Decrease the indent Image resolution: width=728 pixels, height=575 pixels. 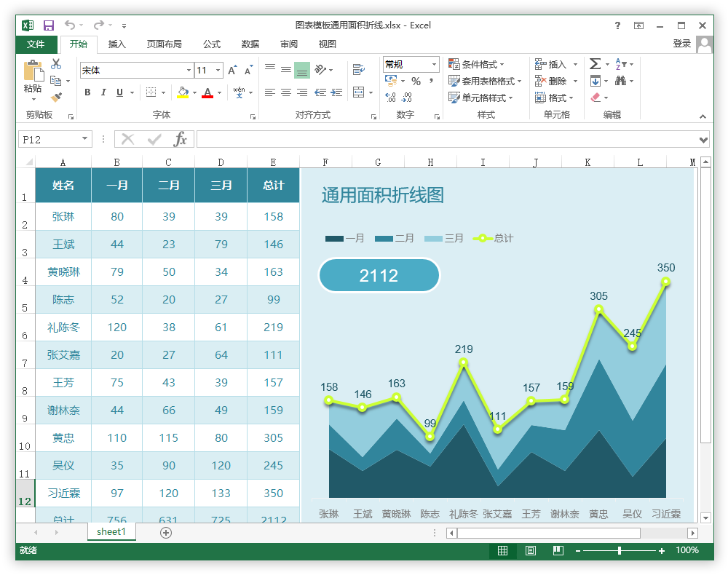point(320,92)
